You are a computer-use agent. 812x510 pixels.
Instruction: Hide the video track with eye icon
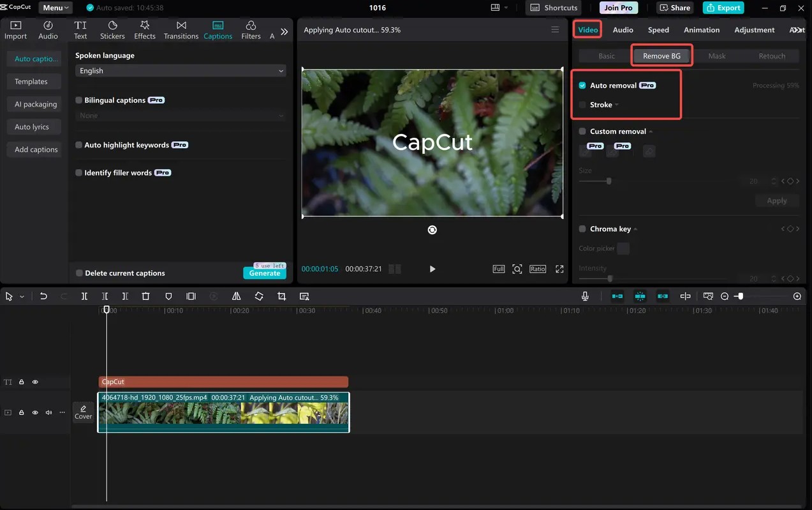click(x=35, y=412)
